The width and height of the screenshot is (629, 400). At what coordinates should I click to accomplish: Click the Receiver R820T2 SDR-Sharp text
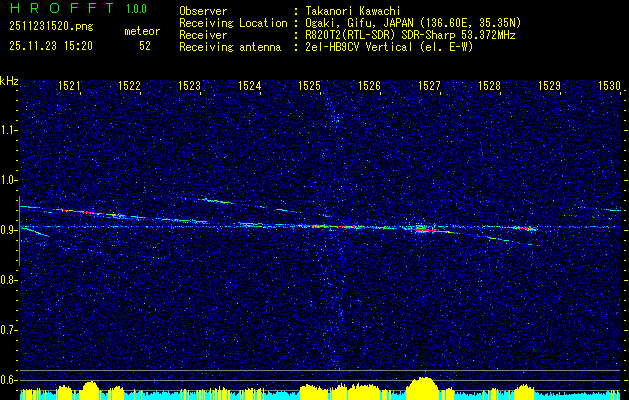click(408, 35)
